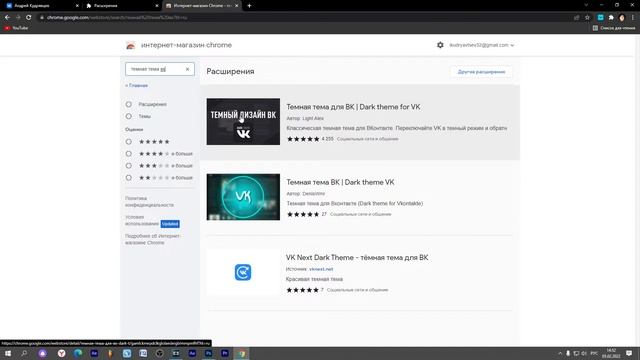The image size is (640, 360).
Task: Go to the Главная link
Action: [136, 86]
